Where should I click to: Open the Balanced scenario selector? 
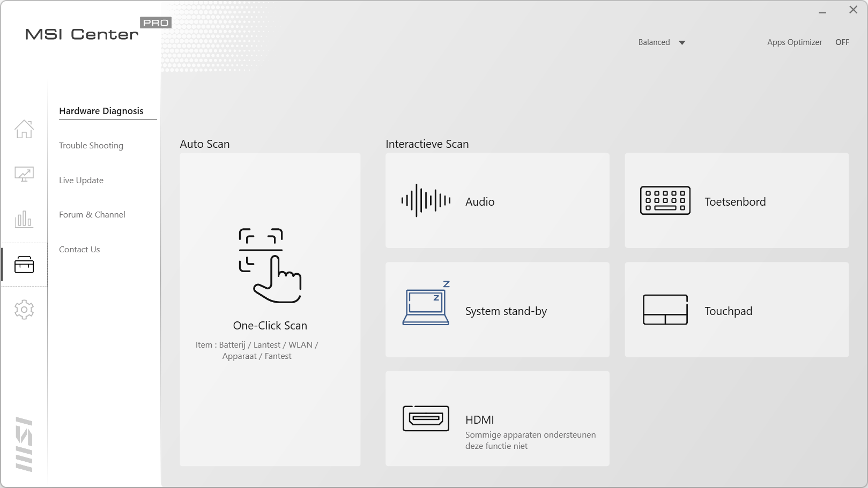pos(654,42)
